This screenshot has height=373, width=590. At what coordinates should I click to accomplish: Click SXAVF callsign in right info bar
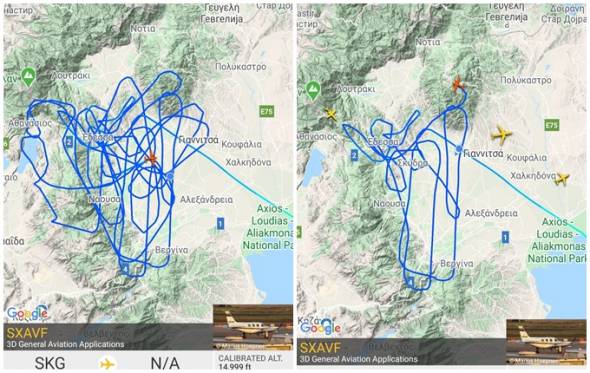(320, 347)
